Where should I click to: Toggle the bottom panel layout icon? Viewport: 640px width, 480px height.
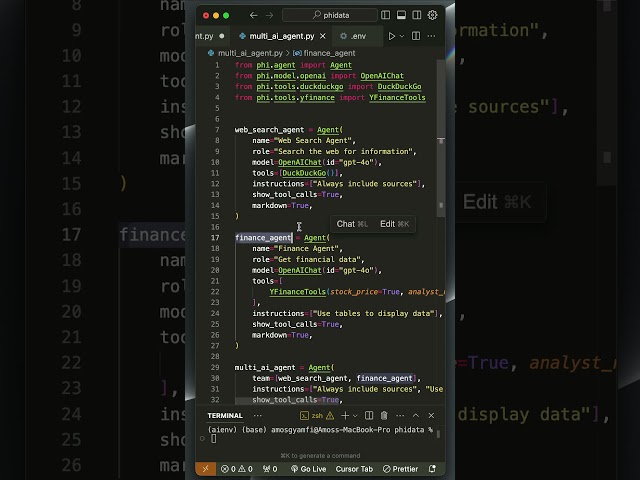(401, 15)
